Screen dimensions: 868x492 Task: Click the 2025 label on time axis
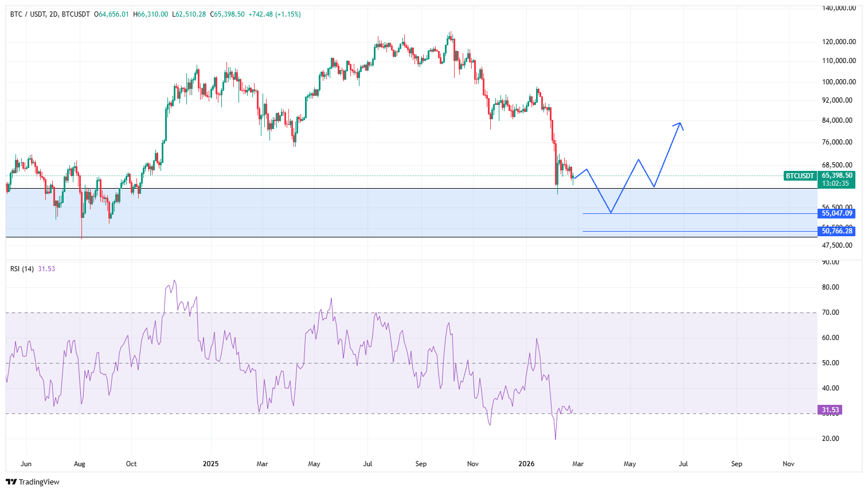210,464
